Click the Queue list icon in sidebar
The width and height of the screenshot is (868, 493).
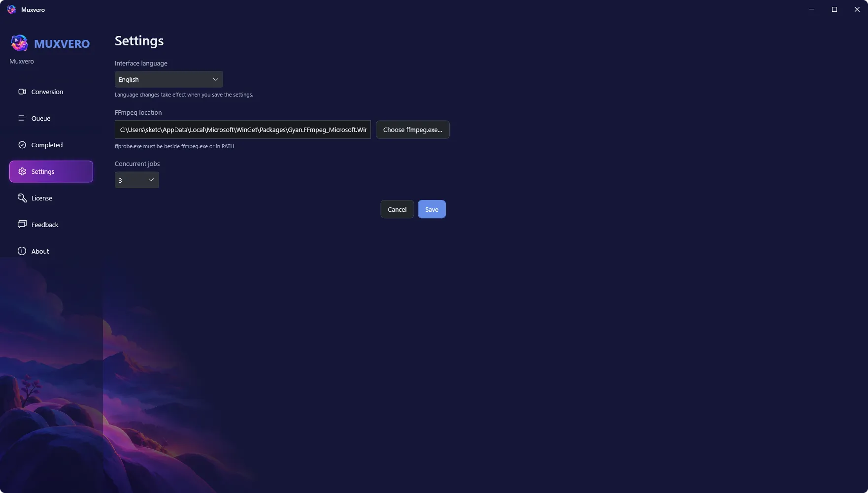22,118
